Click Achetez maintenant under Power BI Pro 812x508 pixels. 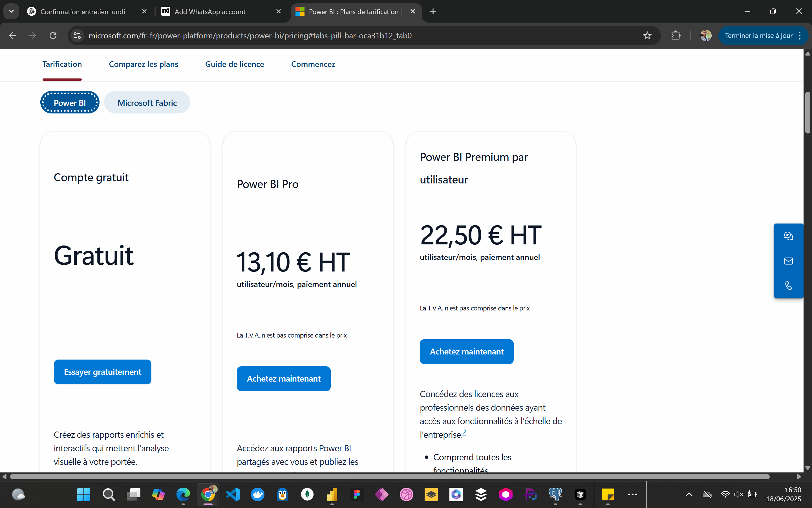[284, 379]
